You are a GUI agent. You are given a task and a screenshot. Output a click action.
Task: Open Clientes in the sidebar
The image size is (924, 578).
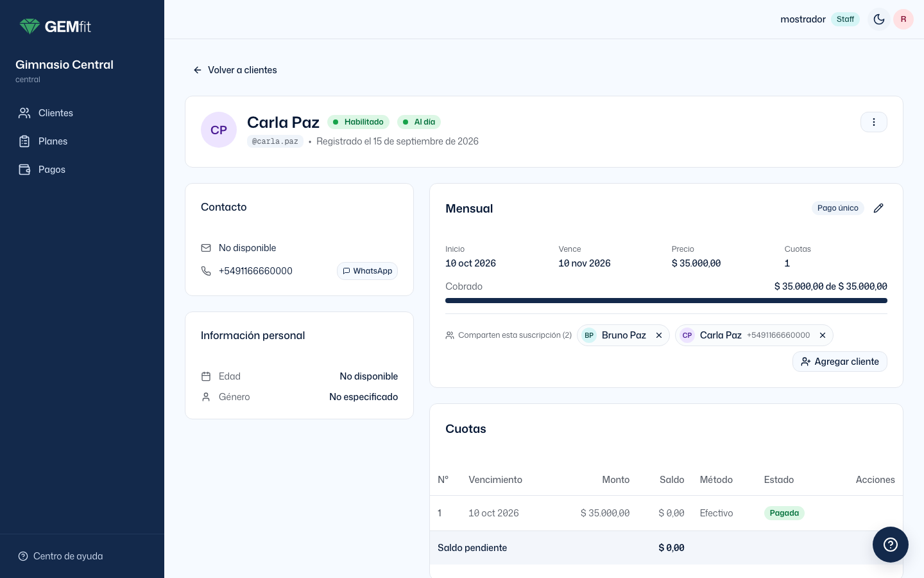click(x=82, y=113)
